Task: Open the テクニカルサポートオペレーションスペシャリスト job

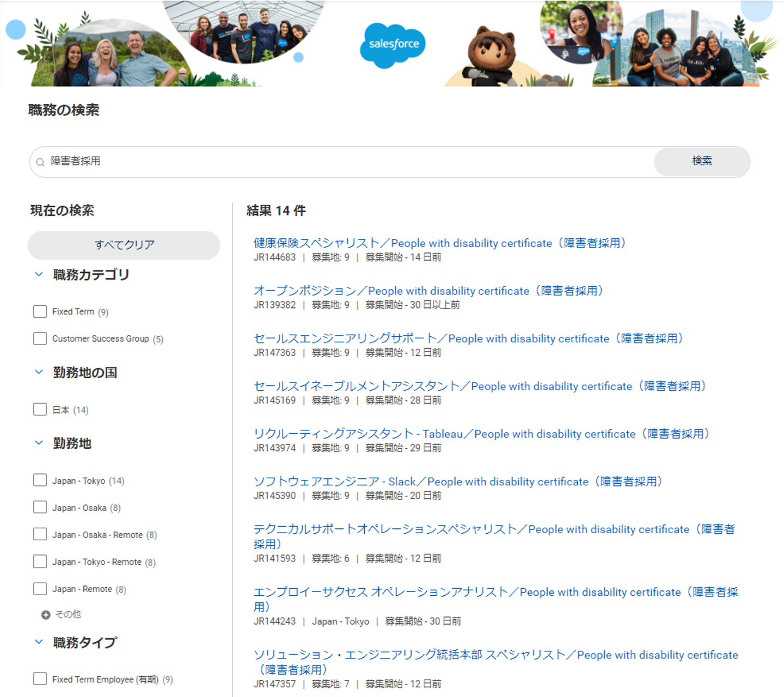Action: click(494, 536)
